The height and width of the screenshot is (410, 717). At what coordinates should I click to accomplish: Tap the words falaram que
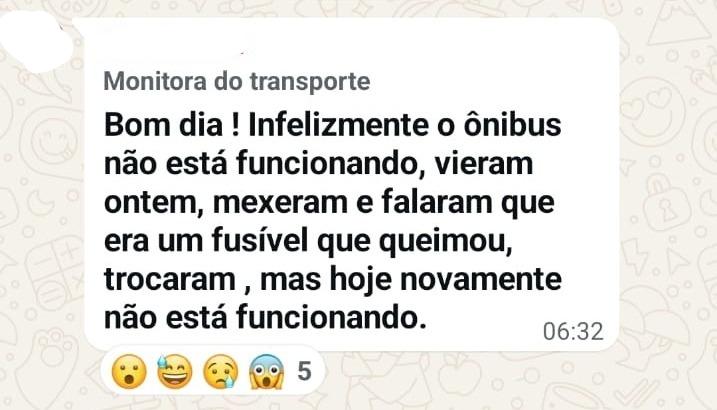click(469, 202)
